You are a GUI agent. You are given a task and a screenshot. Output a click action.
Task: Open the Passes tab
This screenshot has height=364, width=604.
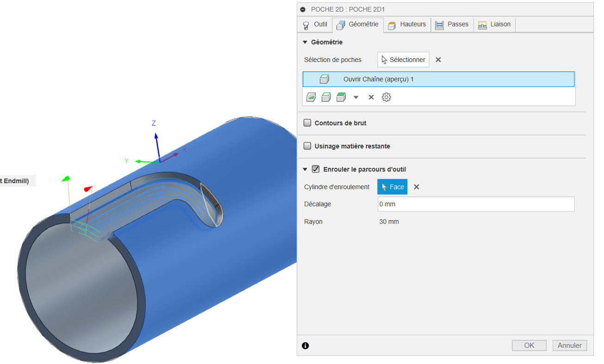coord(452,25)
